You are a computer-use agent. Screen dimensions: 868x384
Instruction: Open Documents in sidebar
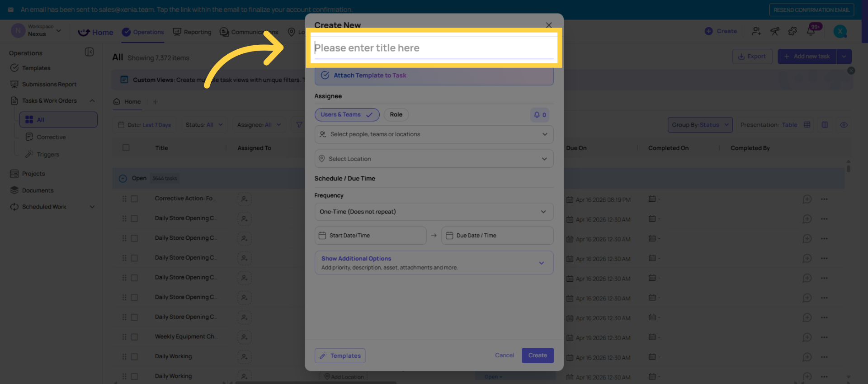(x=32, y=190)
